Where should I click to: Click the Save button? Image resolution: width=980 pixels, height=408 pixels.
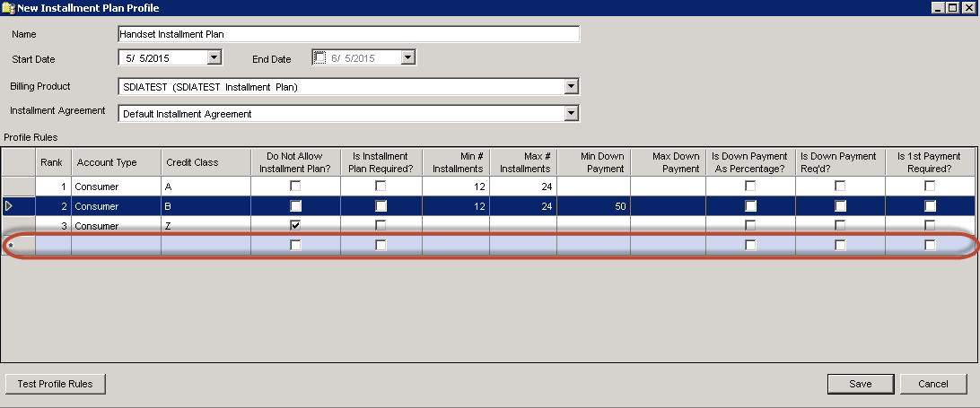coord(860,384)
